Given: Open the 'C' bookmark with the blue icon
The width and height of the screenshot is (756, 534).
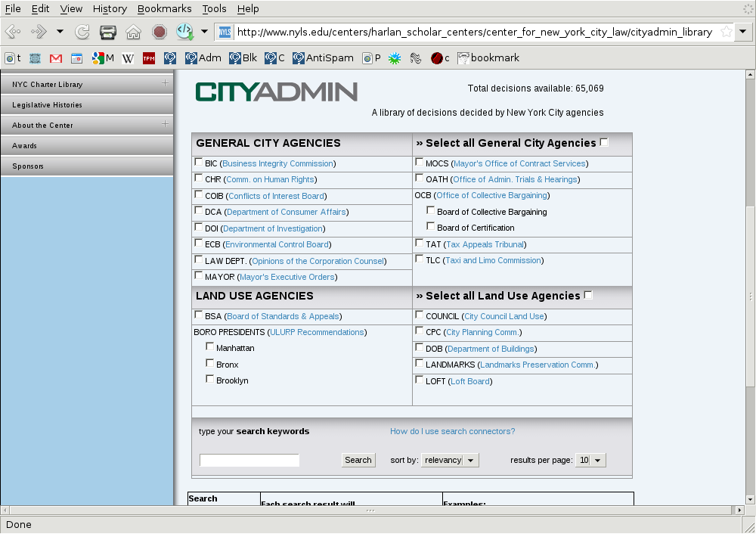Looking at the screenshot, I should 274,58.
